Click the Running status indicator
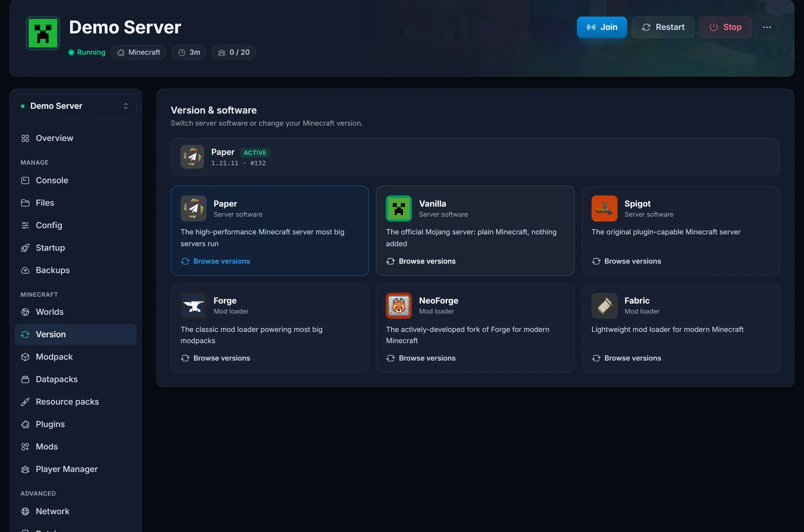Image resolution: width=804 pixels, height=532 pixels. [87, 52]
